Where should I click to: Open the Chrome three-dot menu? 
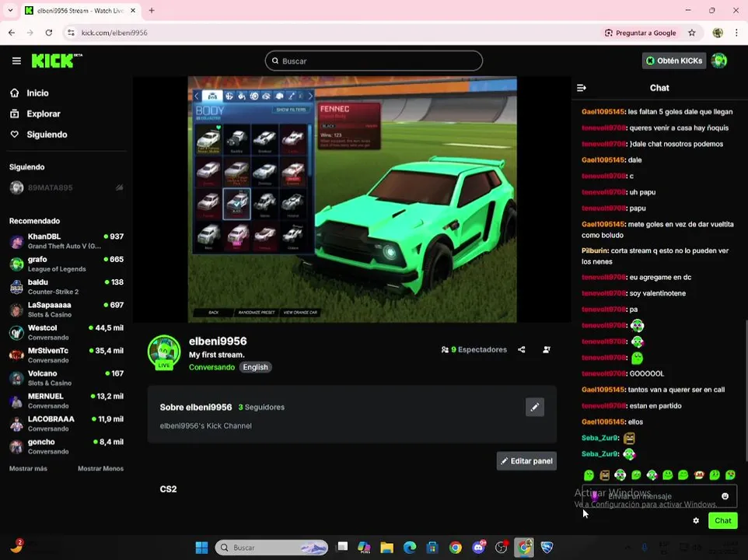click(x=736, y=33)
